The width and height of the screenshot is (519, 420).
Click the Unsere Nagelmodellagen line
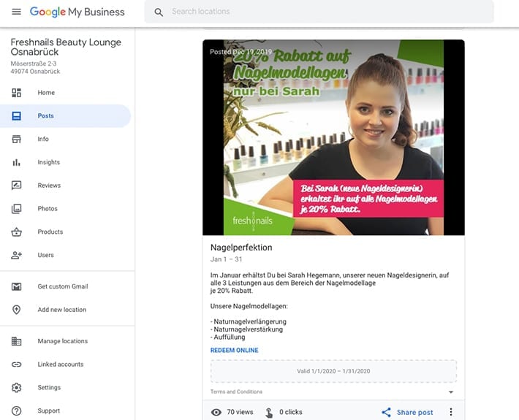point(249,306)
